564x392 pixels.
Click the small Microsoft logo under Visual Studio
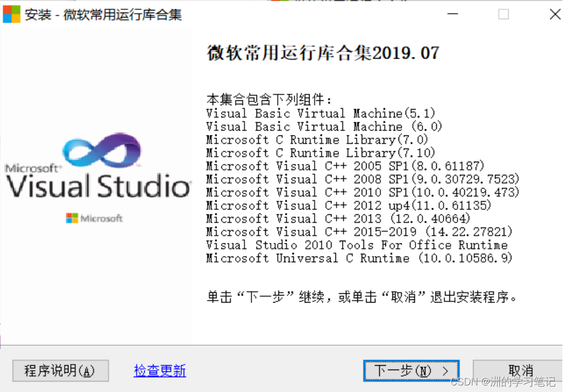(94, 218)
